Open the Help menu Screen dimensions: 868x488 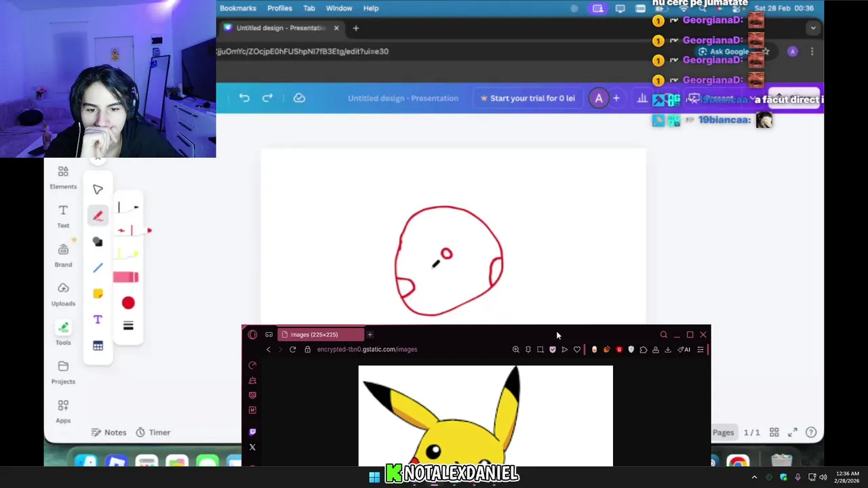pyautogui.click(x=371, y=8)
